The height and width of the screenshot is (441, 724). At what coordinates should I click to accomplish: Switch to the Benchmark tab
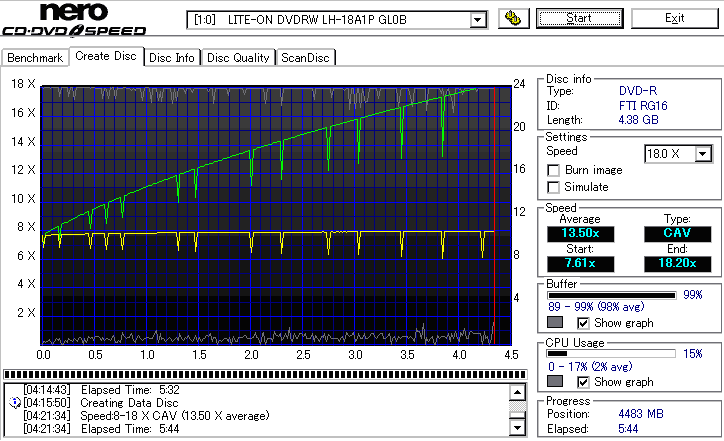tap(35, 58)
